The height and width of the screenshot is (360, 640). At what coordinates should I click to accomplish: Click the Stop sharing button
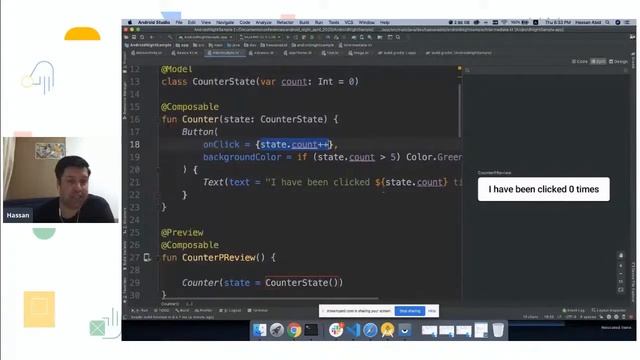[x=410, y=311]
